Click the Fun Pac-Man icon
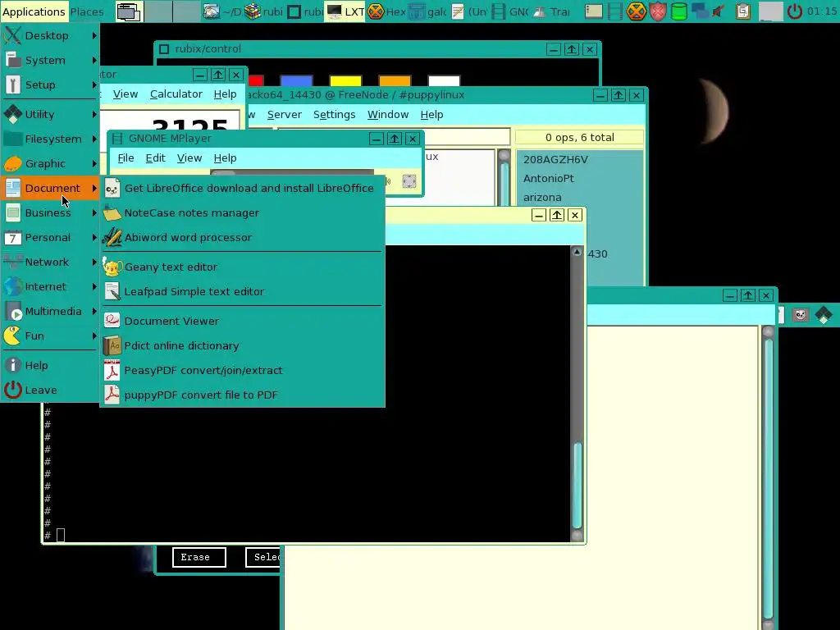This screenshot has width=840, height=630. [x=13, y=336]
